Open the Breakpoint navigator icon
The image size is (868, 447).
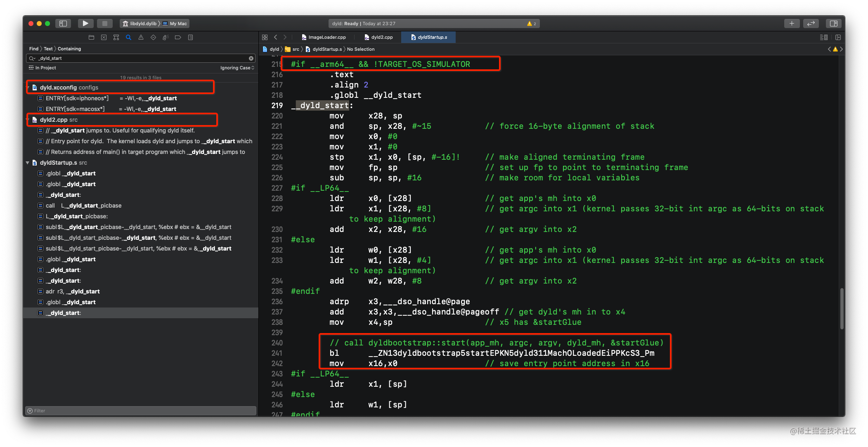tap(178, 38)
